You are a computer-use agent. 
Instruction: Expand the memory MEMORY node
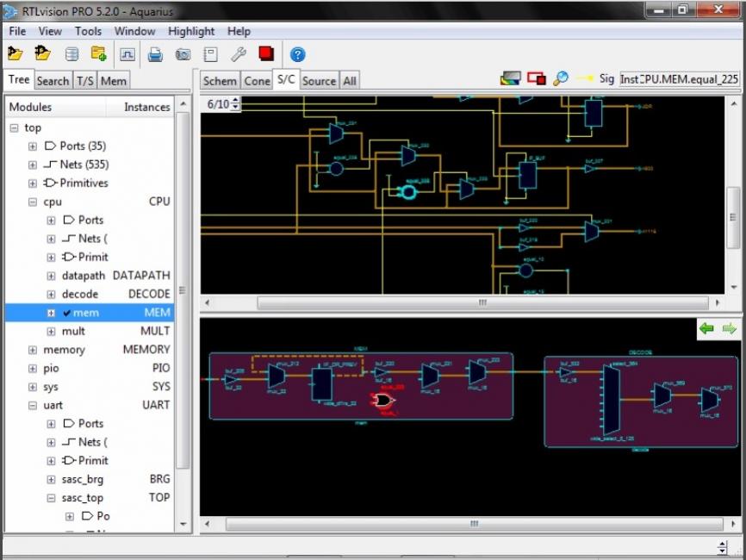coord(33,350)
